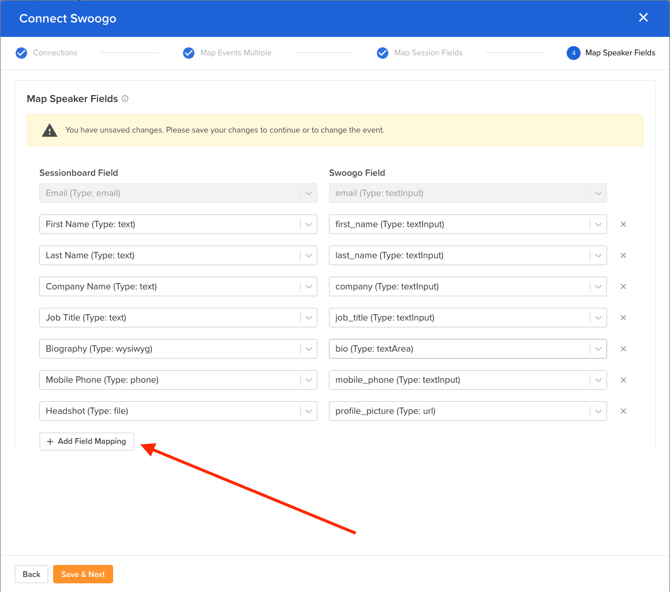Viewport: 670px width, 592px height.
Task: Open the bio textArea Swoogo field dropdown
Action: pos(468,349)
